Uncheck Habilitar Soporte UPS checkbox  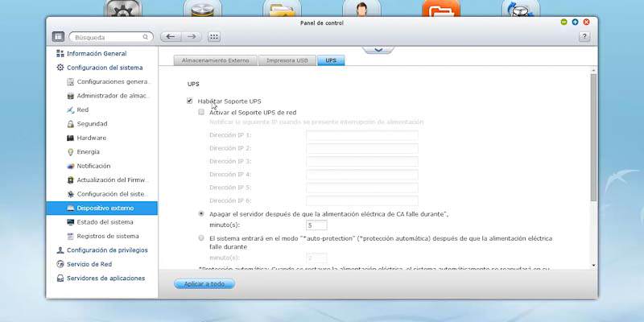tap(189, 101)
